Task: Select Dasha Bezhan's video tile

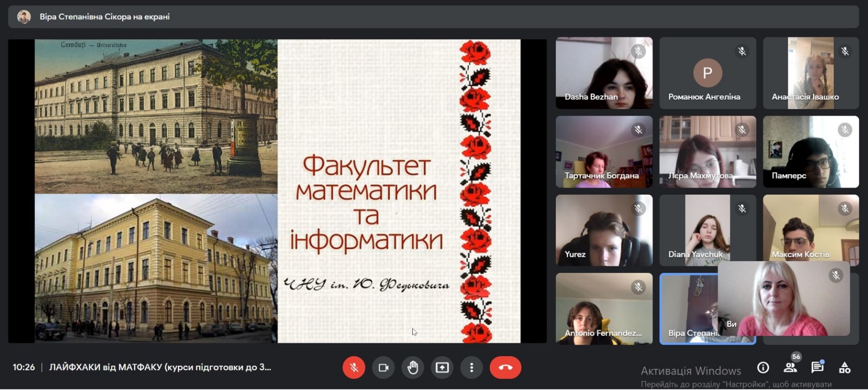Action: (x=604, y=73)
